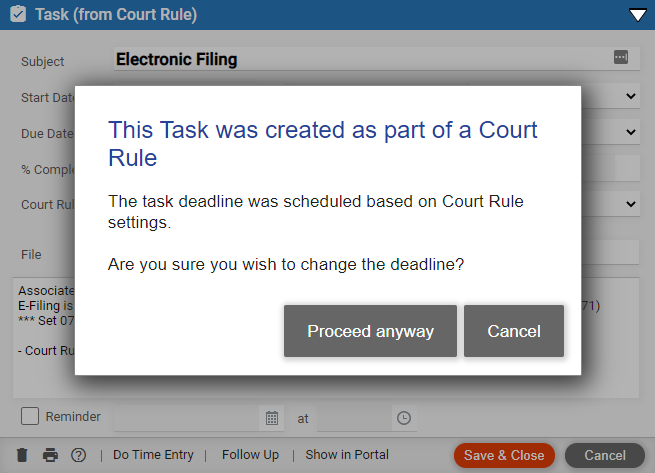Viewport: 655px width, 473px height.
Task: Collapse the header triangle arrow
Action: pos(637,15)
